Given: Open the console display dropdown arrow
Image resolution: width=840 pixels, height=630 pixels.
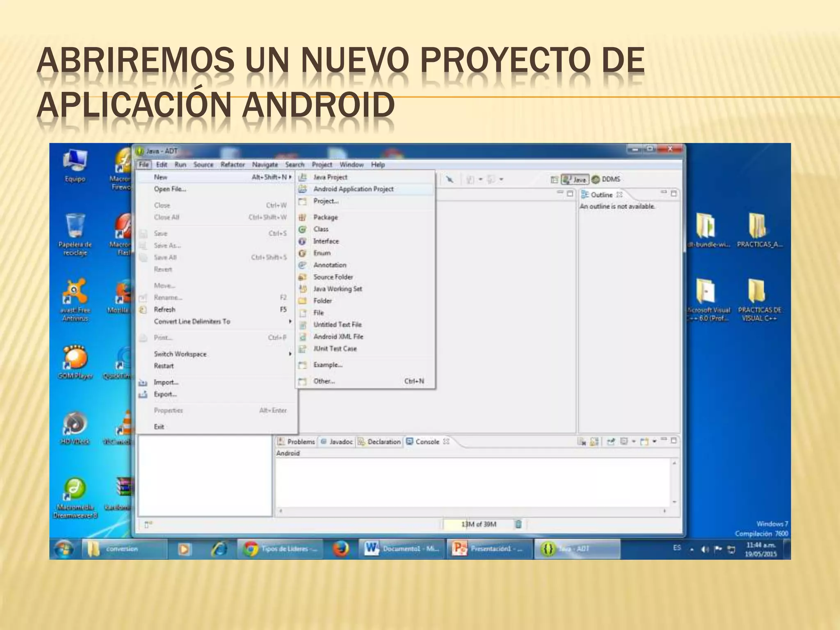Looking at the screenshot, I should (x=634, y=442).
